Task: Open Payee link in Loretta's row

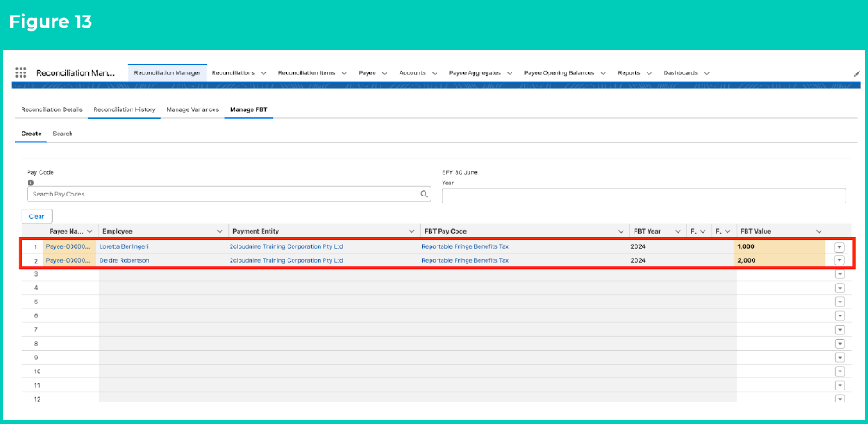Action: pos(68,246)
